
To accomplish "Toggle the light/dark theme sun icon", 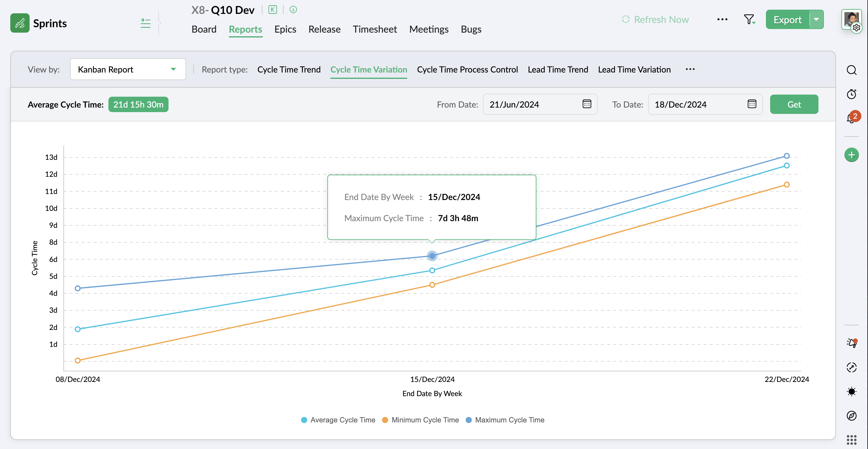I will 851,392.
